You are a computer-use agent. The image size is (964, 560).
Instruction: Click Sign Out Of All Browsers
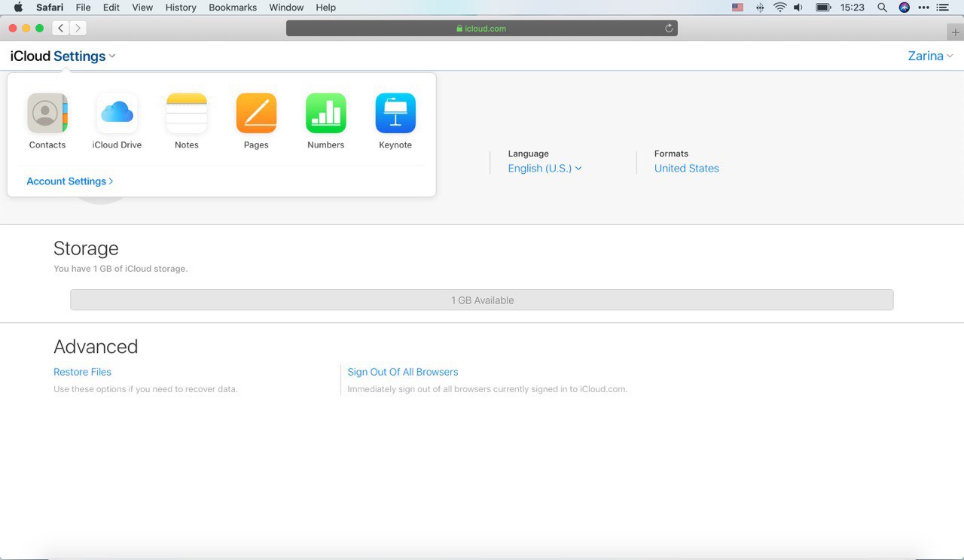point(403,372)
